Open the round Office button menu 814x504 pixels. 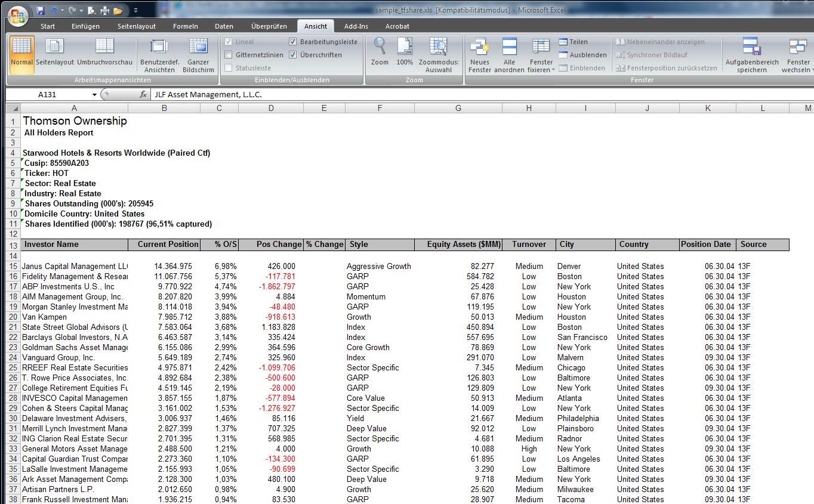click(18, 15)
